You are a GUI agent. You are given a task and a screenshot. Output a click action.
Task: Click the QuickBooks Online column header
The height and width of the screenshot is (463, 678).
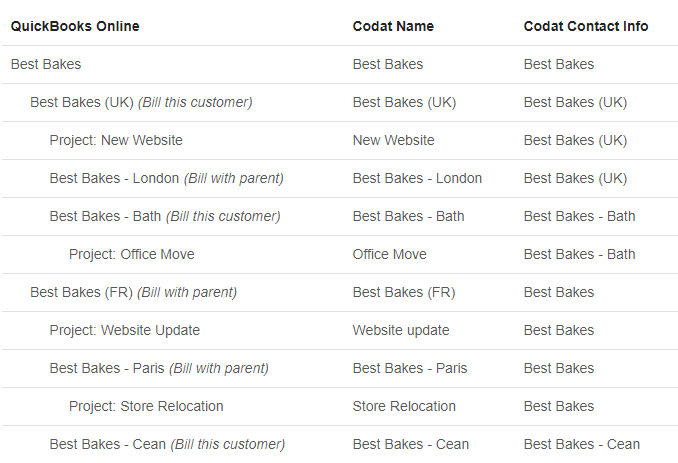[75, 26]
